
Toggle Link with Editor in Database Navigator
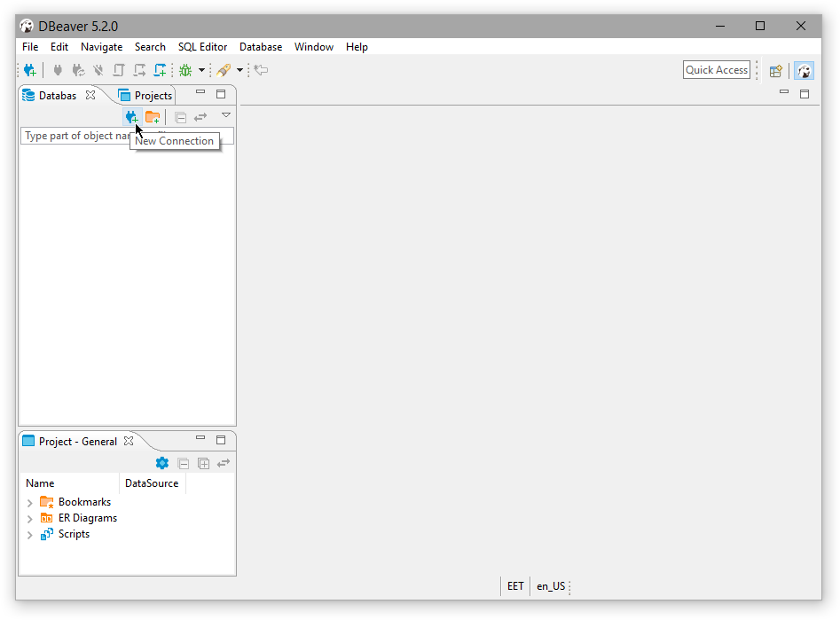200,117
